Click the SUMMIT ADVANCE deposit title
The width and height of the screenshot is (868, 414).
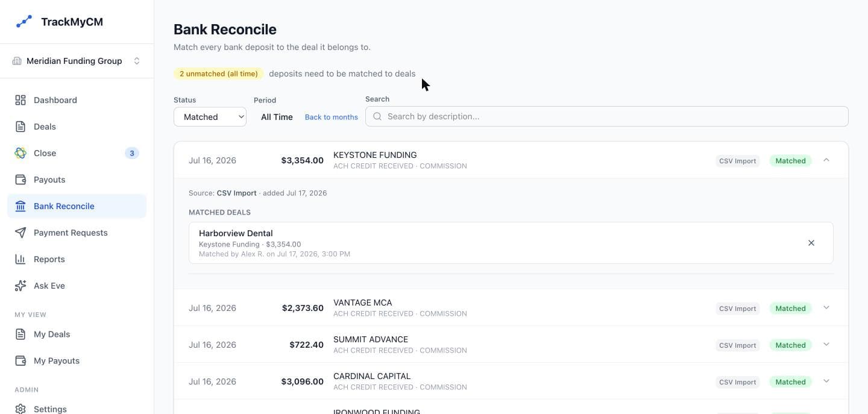tap(371, 339)
